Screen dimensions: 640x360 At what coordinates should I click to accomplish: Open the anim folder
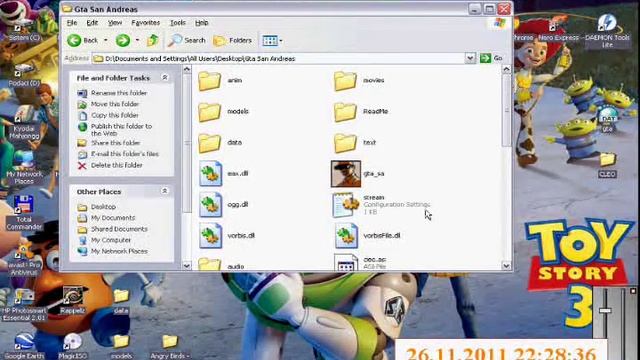(x=209, y=80)
